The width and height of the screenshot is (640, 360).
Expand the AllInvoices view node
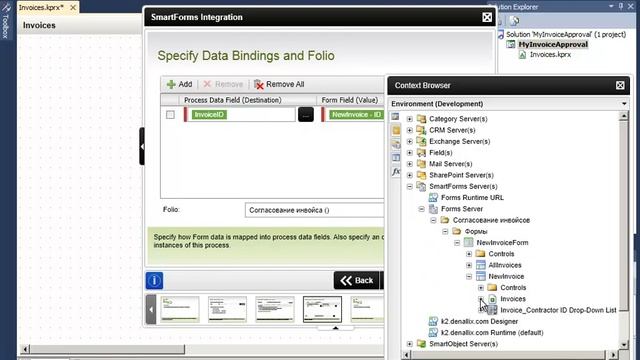coord(469,265)
